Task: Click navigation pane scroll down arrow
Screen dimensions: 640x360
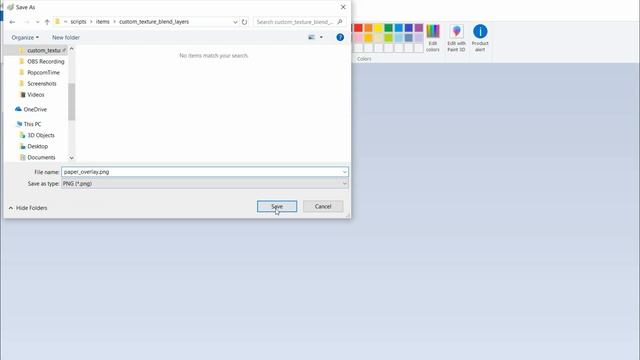Action: click(x=71, y=158)
